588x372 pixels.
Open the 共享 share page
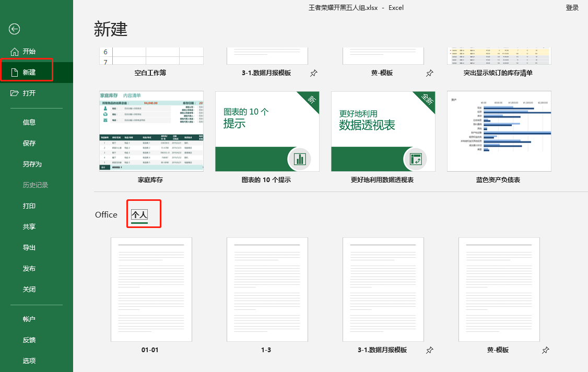click(x=29, y=226)
